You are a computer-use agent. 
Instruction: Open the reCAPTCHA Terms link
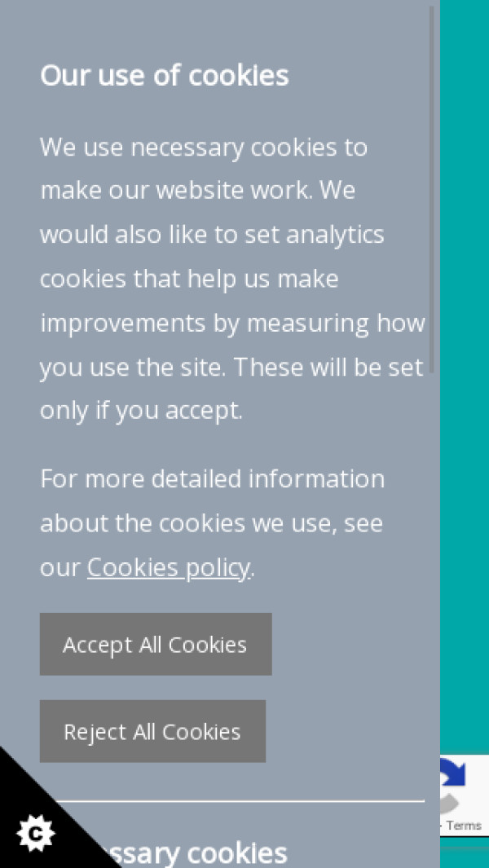click(x=464, y=826)
